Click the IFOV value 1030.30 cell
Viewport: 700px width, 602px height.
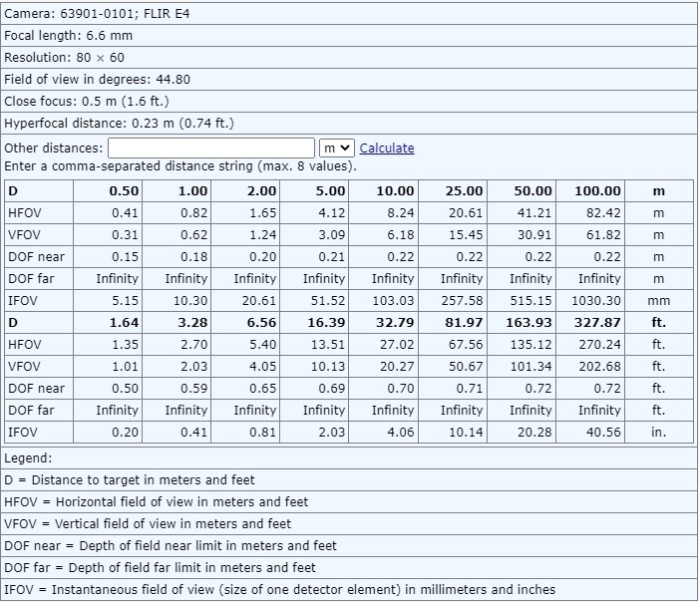point(598,300)
